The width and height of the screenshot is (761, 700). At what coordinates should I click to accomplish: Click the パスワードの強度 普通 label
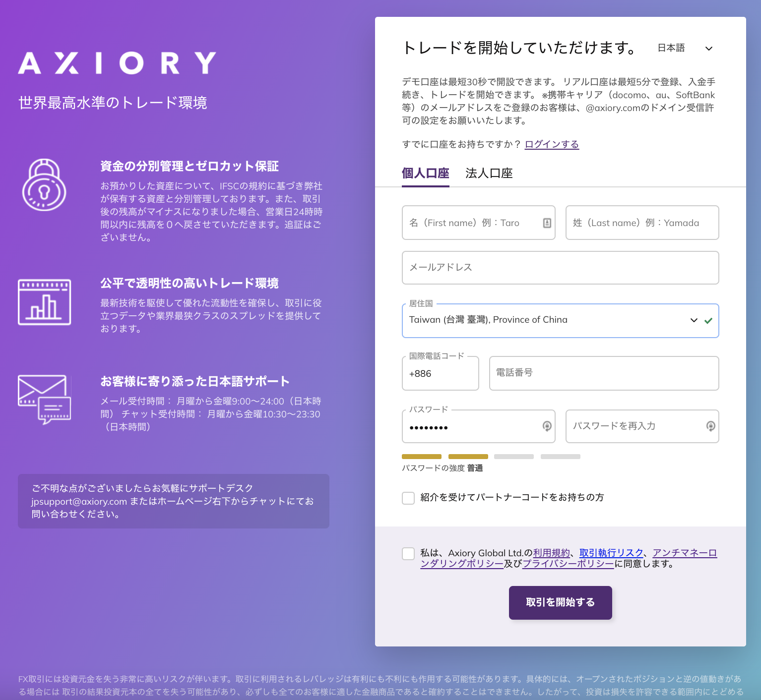click(443, 468)
